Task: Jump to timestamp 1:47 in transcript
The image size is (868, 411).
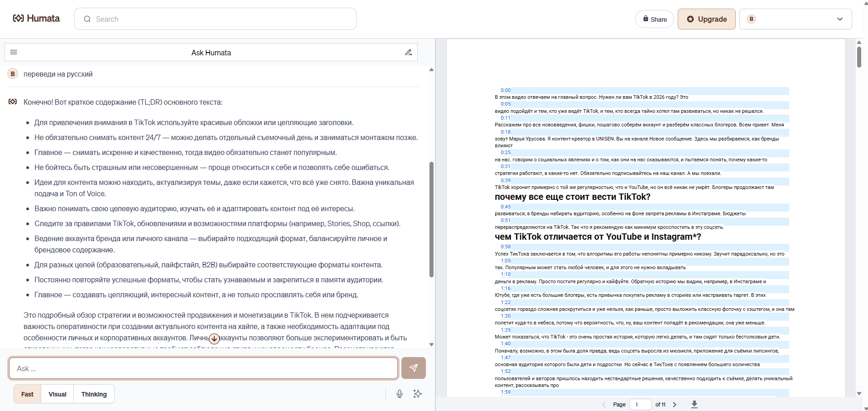Action: tap(506, 358)
